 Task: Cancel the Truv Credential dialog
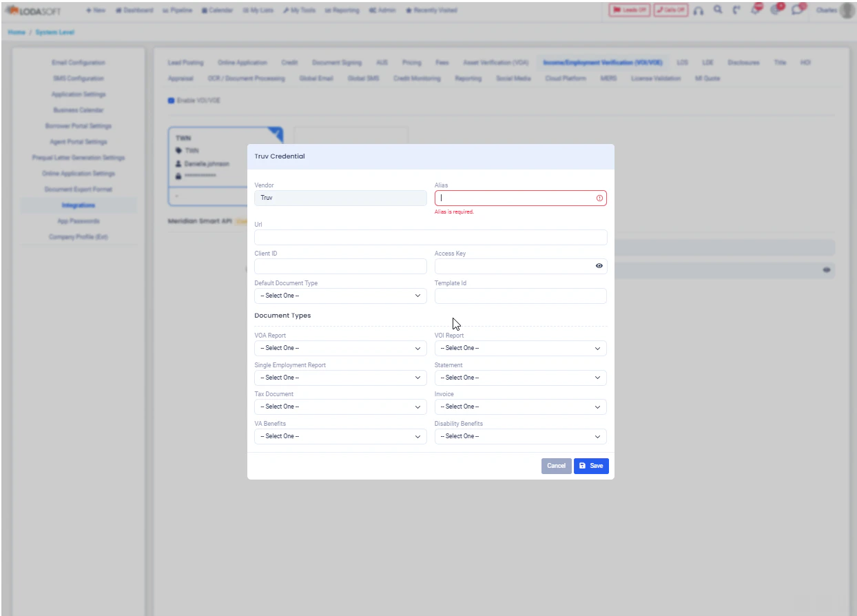point(556,466)
